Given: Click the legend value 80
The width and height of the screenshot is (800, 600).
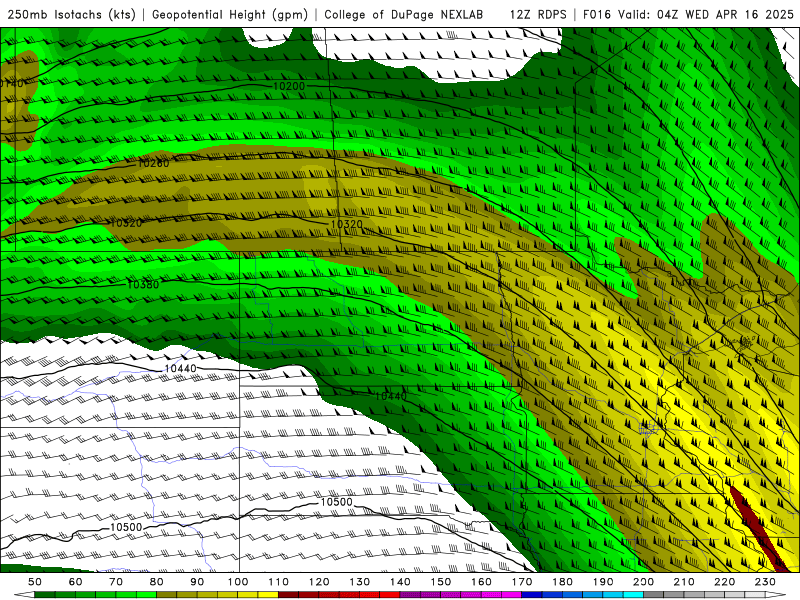Looking at the screenshot, I should click(157, 582).
